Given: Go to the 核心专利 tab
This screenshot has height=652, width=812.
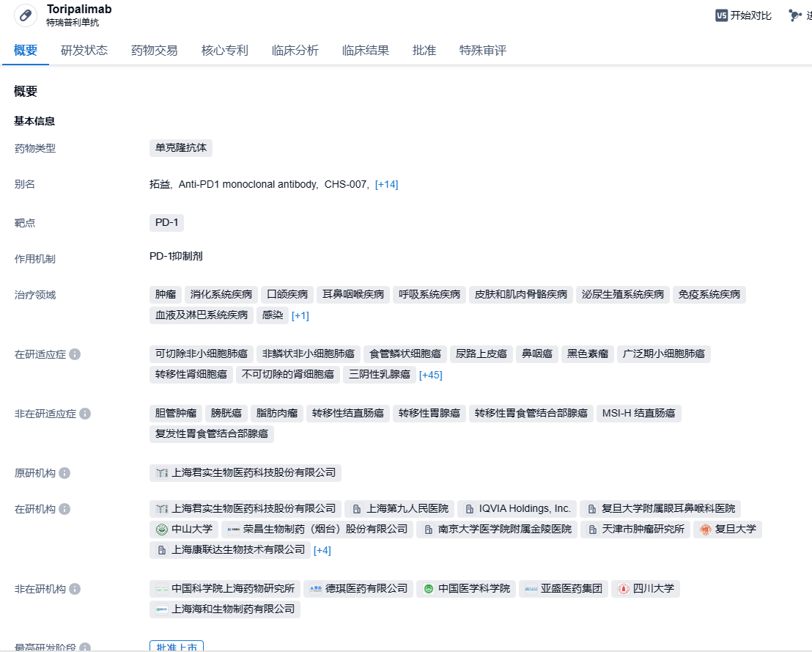Looking at the screenshot, I should pos(225,51).
